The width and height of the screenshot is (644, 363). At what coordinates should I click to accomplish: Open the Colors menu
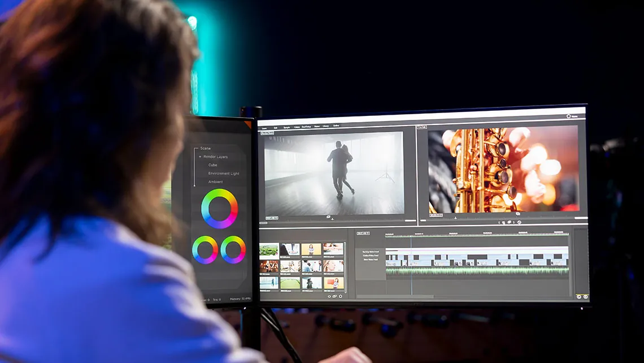[x=297, y=127]
